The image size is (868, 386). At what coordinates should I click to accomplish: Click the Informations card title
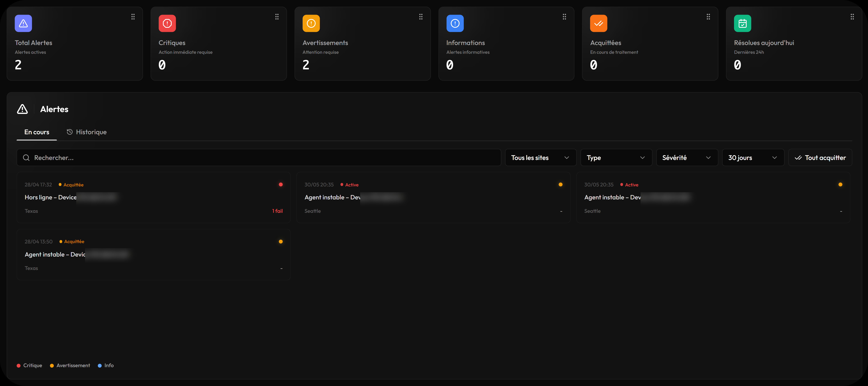click(466, 43)
